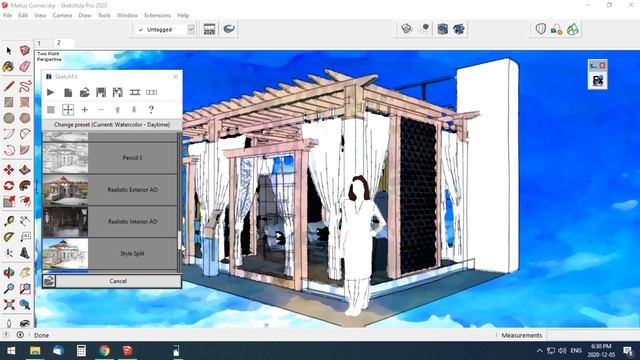Choose the Zoom magnifier tool
This screenshot has width=640, height=360.
click(9, 288)
